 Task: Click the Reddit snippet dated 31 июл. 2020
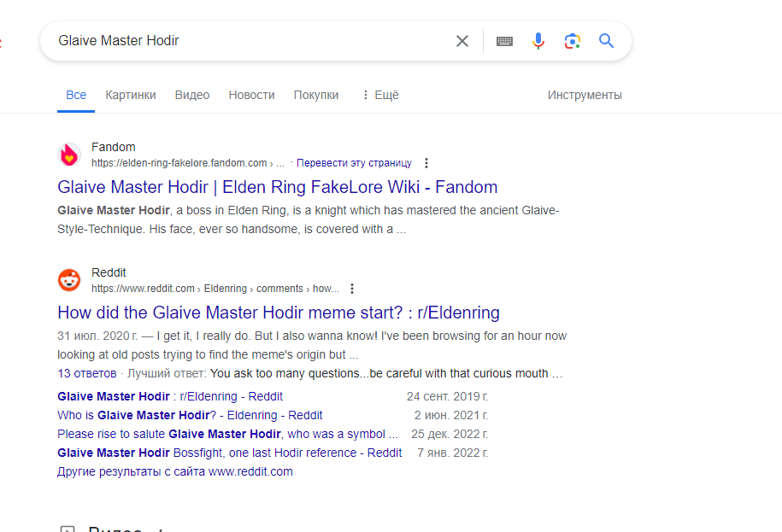tap(312, 345)
